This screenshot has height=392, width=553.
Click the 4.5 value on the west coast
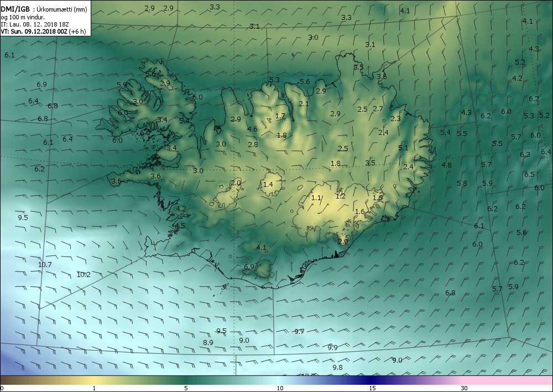tap(180, 226)
